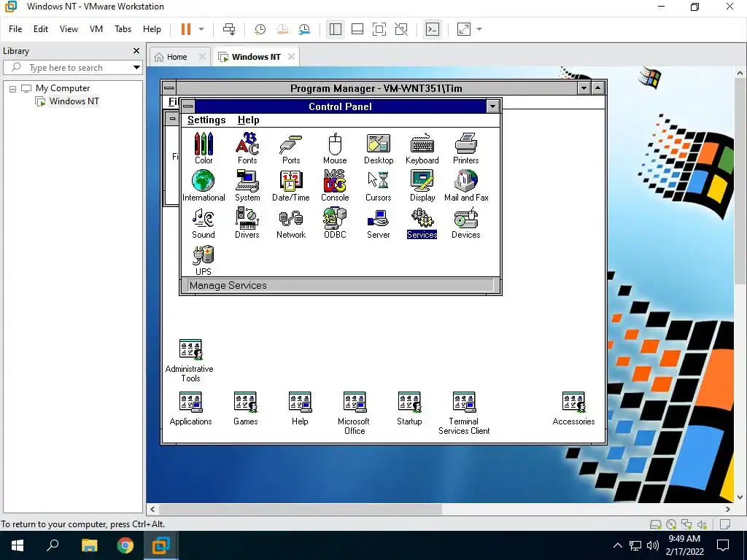
Task: Click the Help program group icon
Action: 300,408
